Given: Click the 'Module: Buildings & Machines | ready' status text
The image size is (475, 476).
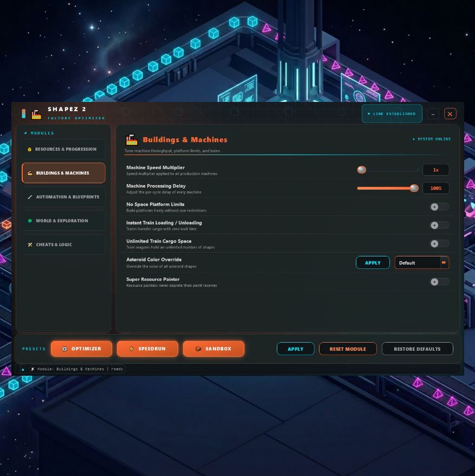Looking at the screenshot, I should (x=80, y=369).
